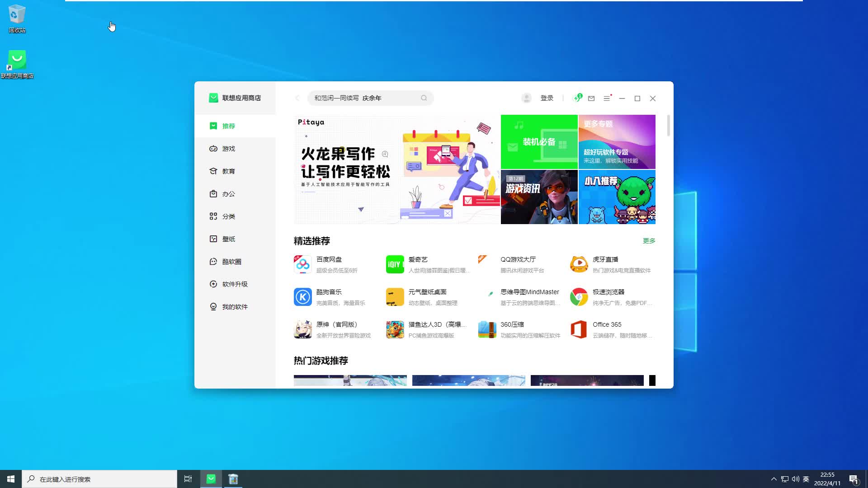Maximize the app store window
This screenshot has height=488, width=868.
click(637, 98)
